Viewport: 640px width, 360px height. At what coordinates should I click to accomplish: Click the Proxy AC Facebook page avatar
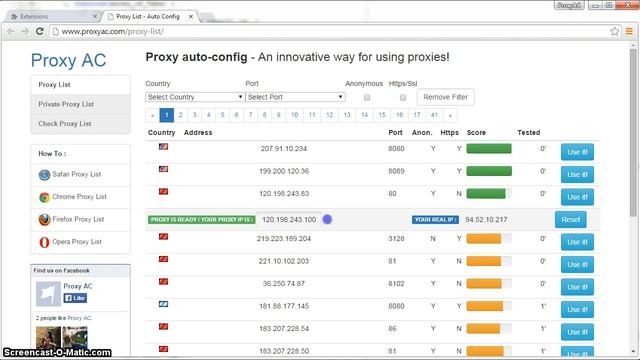[48, 294]
